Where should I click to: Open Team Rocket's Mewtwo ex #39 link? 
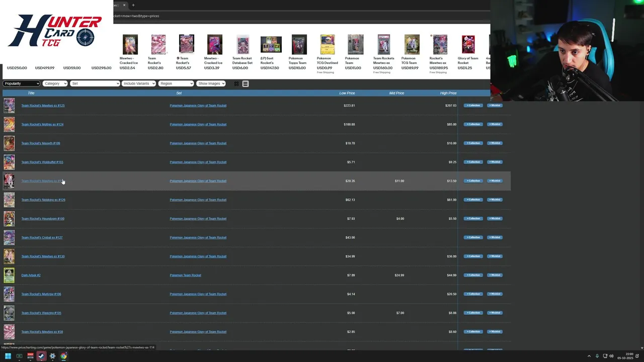click(42, 332)
